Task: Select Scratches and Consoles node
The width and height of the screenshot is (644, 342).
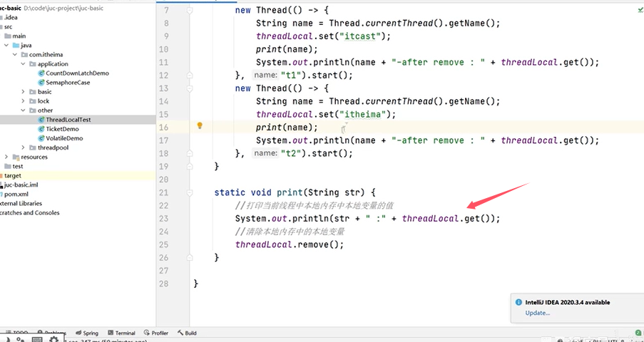Action: coord(29,212)
